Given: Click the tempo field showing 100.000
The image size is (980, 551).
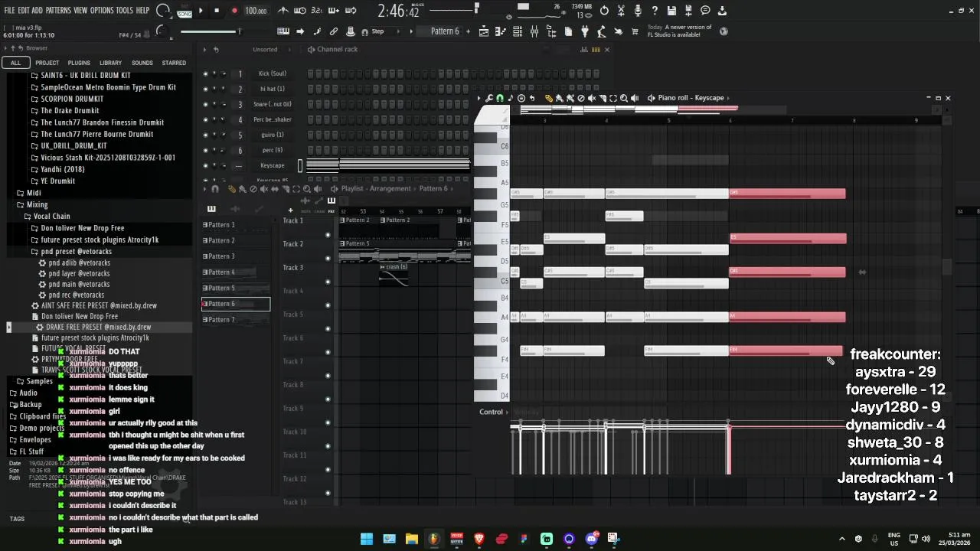Looking at the screenshot, I should coord(256,11).
